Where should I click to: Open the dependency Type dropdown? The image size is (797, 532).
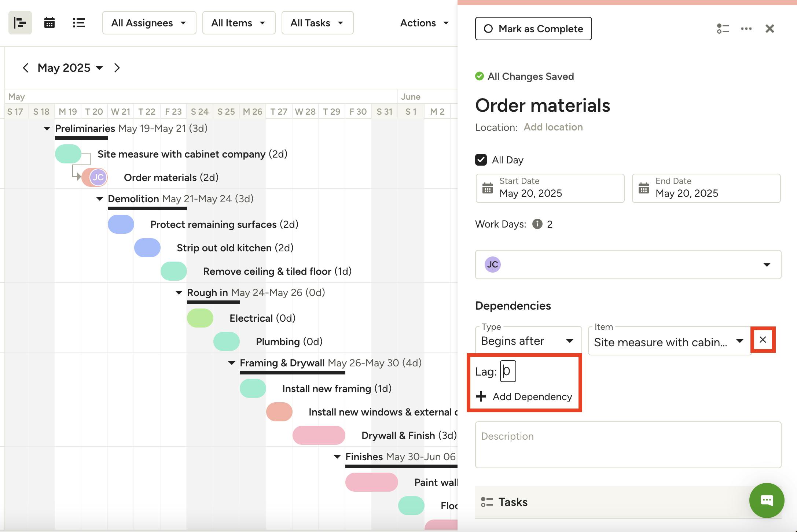point(528,341)
